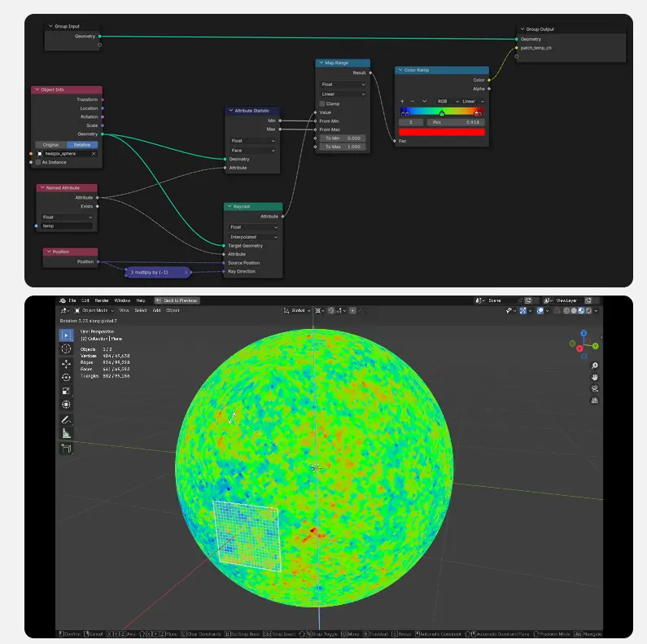
Task: Open the Render menu
Action: tap(100, 300)
